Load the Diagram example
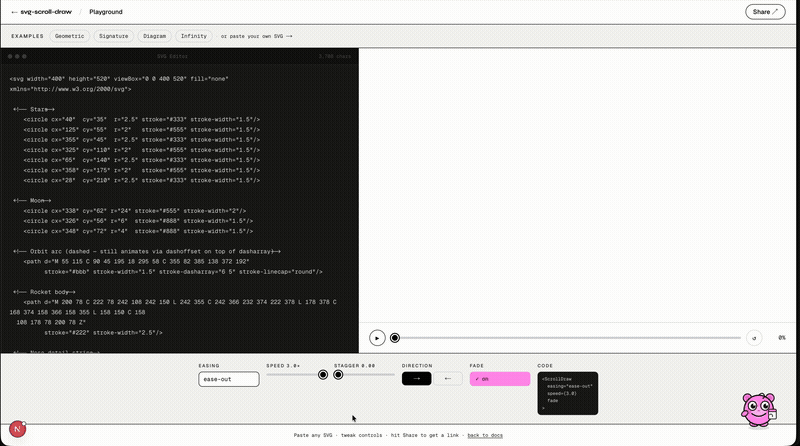The width and height of the screenshot is (800, 446). click(x=155, y=36)
